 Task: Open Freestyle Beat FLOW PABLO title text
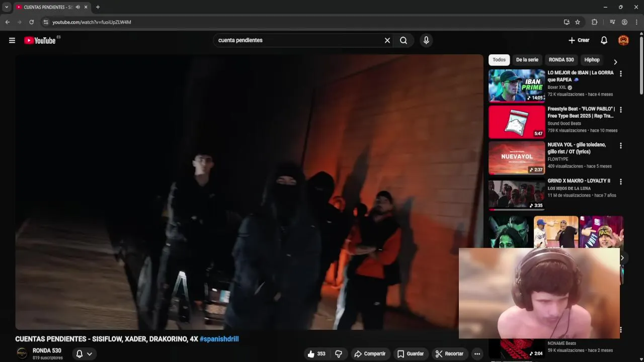581,112
